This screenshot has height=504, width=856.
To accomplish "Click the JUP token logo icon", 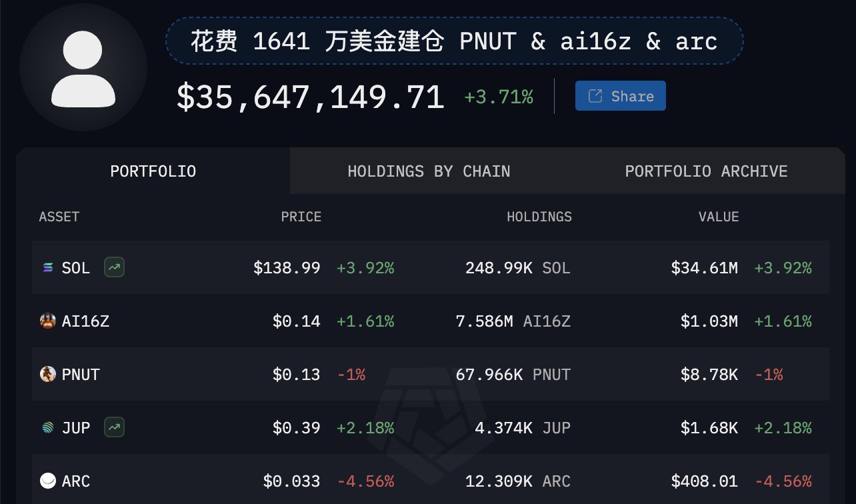I will coord(47,428).
